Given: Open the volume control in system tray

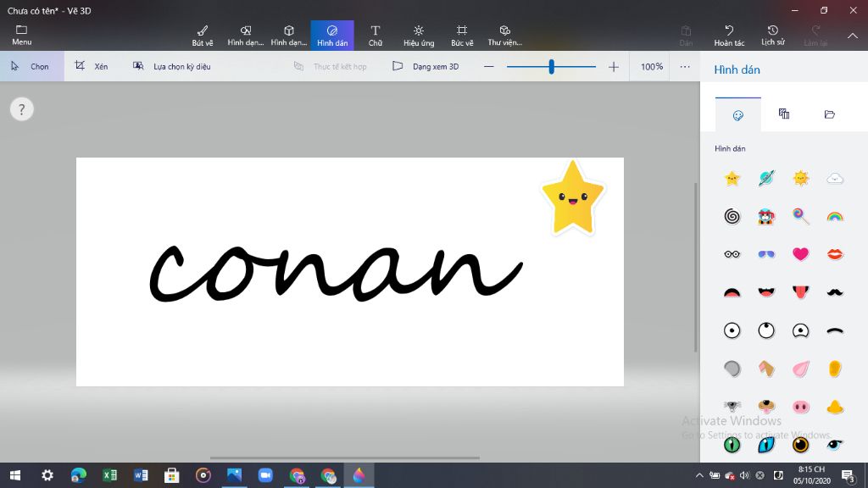Looking at the screenshot, I should pyautogui.click(x=744, y=475).
